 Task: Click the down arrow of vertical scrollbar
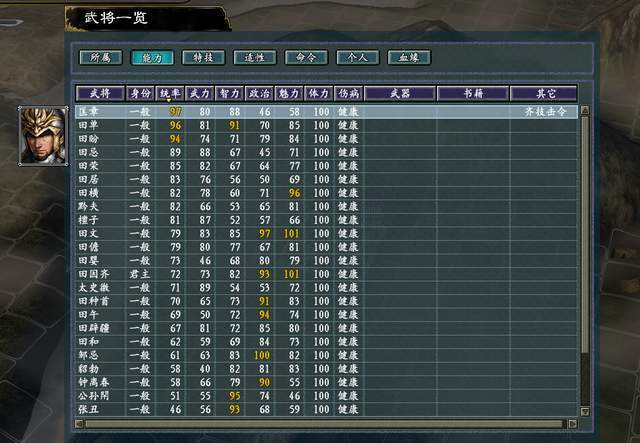pyautogui.click(x=585, y=411)
